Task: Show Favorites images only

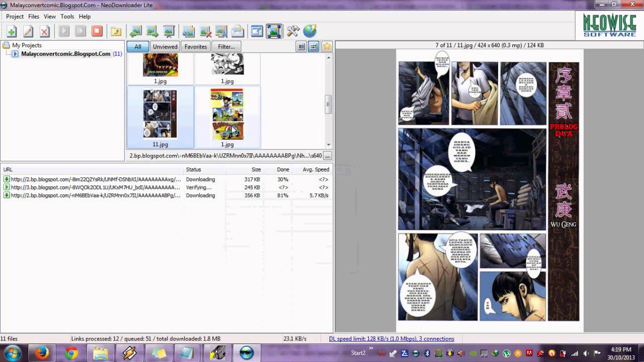Action: pos(196,46)
